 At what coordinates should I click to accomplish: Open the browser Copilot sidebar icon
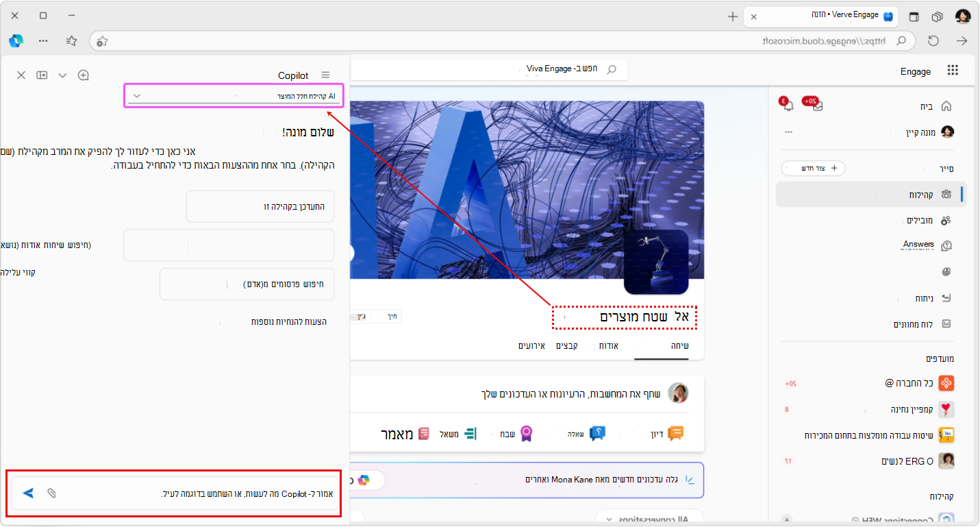pyautogui.click(x=16, y=40)
